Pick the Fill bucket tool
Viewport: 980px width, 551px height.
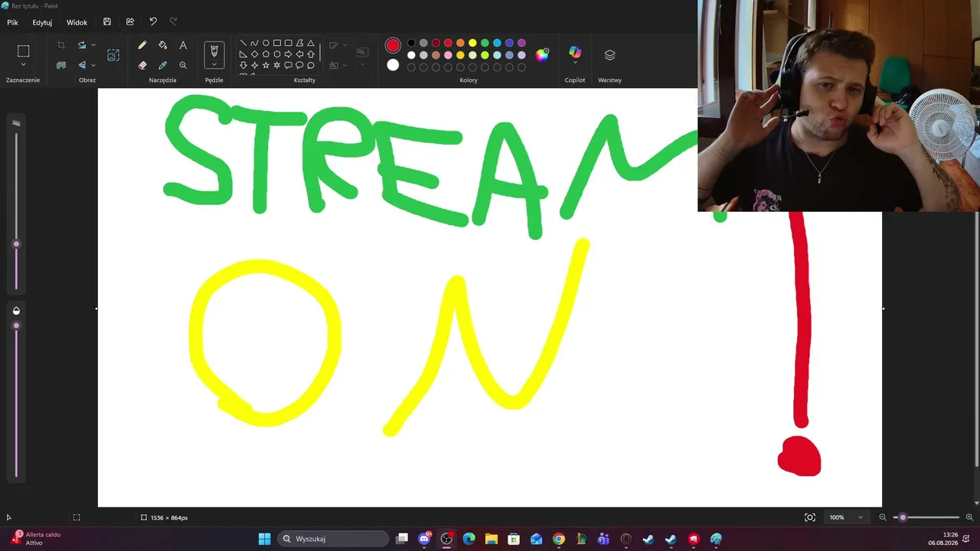(162, 45)
